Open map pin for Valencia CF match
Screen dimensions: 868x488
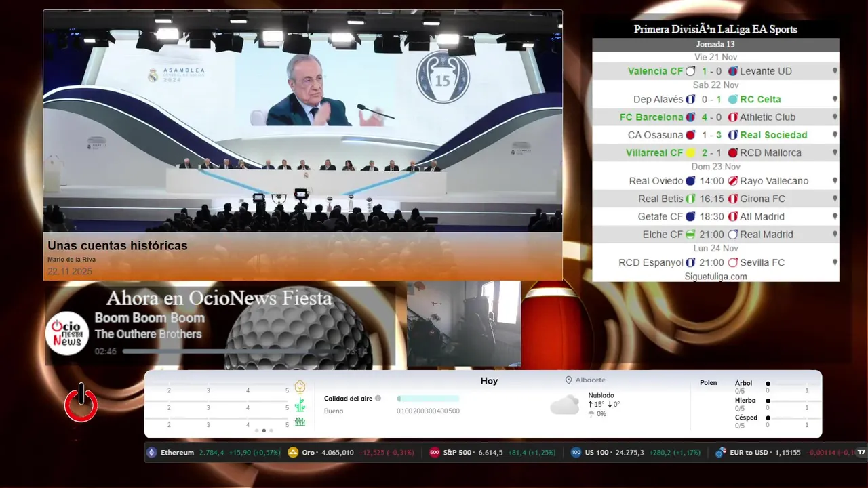tap(835, 70)
